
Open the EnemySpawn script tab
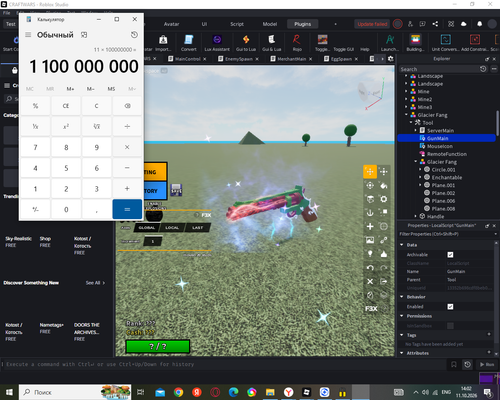coord(238,59)
